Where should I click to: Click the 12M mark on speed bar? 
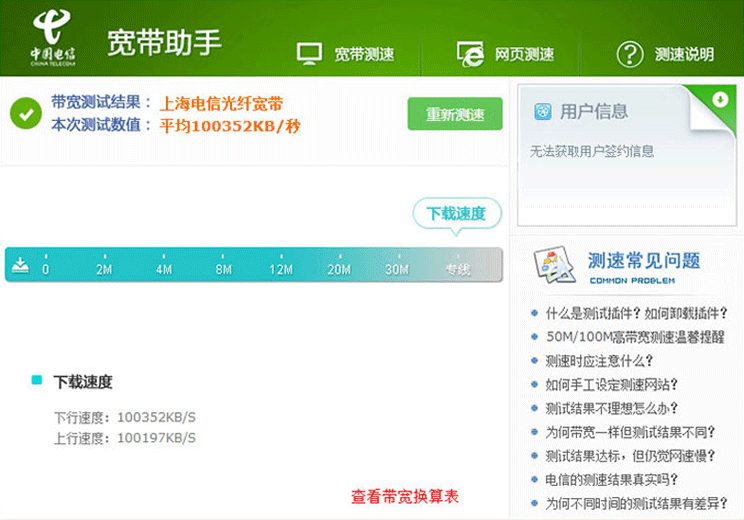(281, 269)
